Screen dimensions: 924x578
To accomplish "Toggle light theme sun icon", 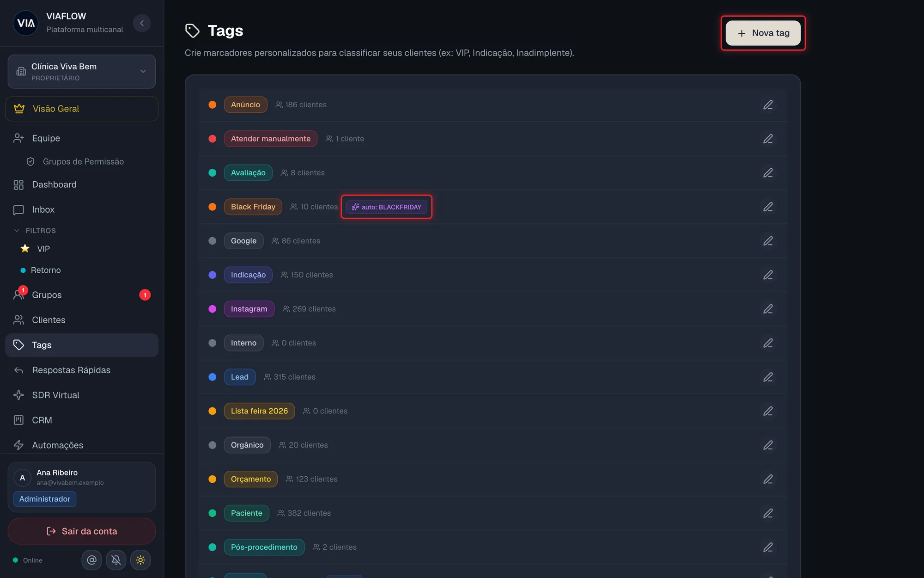I will click(140, 560).
